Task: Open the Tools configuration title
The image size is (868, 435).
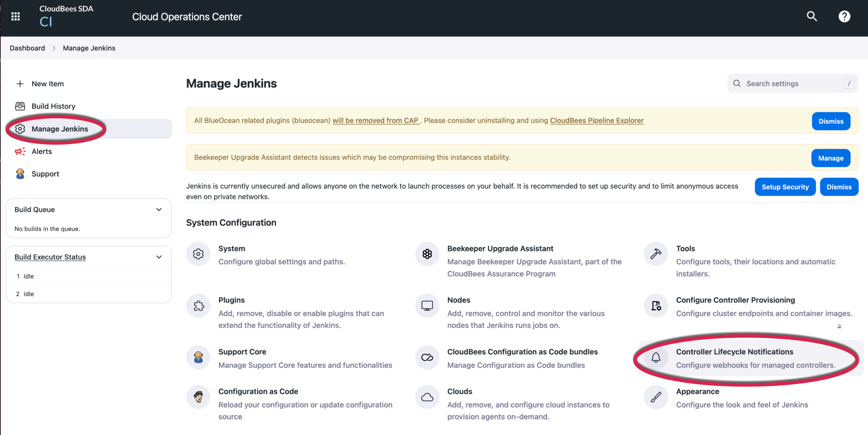Action: (x=685, y=249)
